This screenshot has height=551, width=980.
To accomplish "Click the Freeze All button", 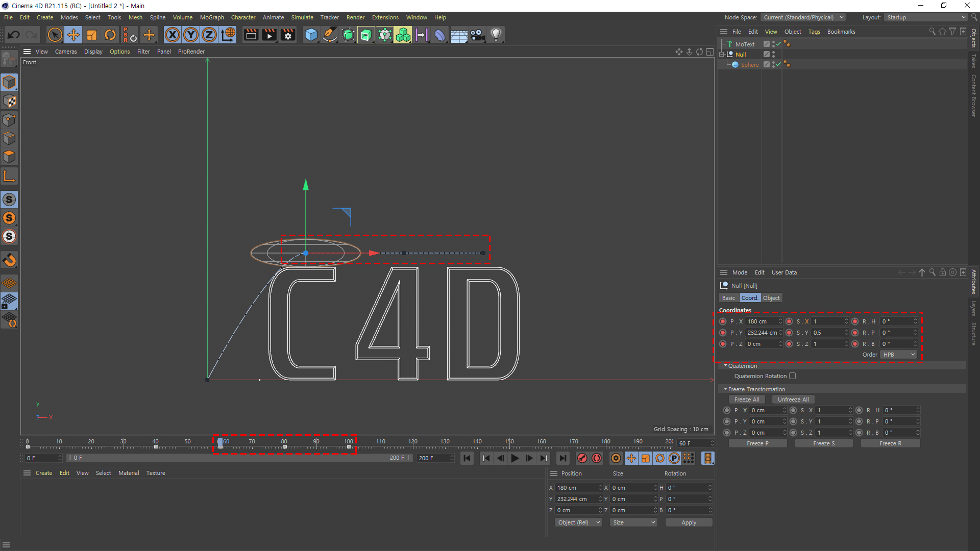I will [747, 399].
